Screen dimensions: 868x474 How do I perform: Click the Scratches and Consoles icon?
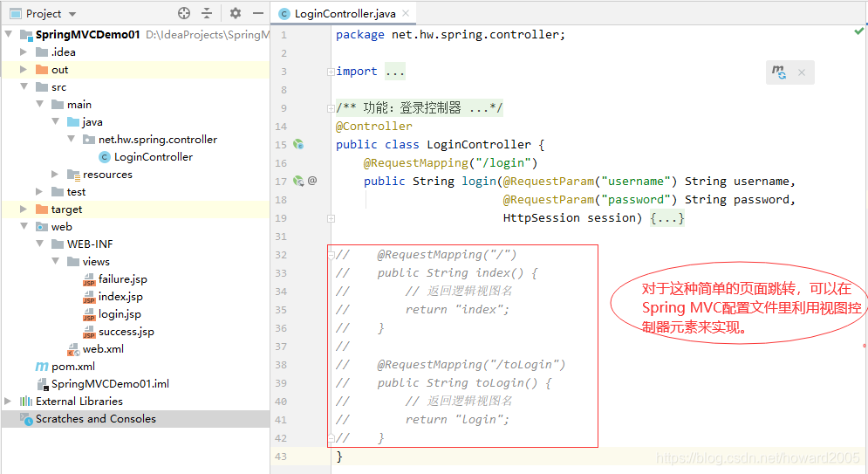(26, 419)
